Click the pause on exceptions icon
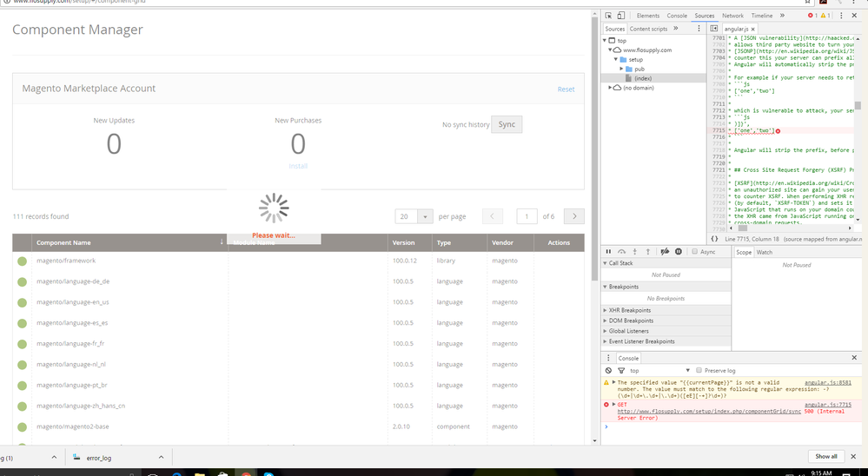 click(x=679, y=252)
